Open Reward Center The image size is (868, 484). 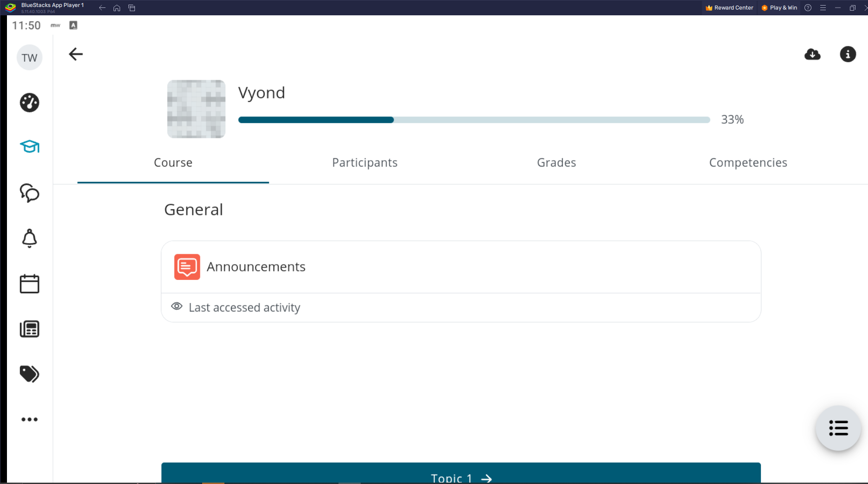729,8
